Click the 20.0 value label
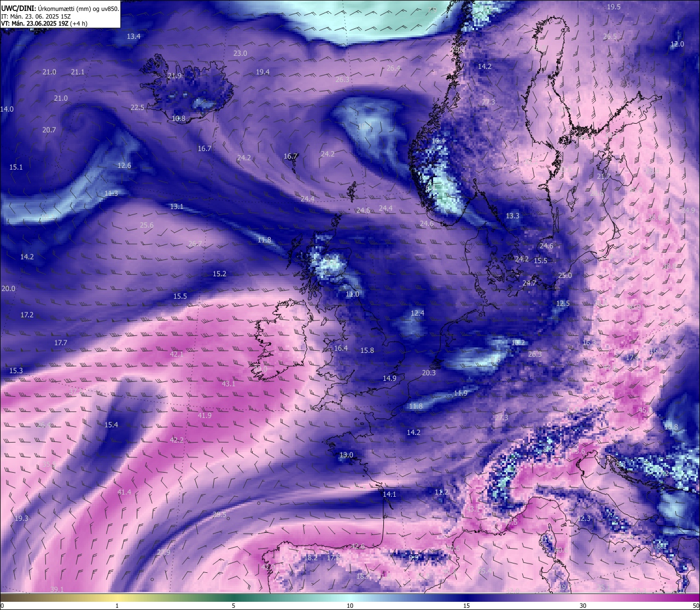The image size is (700, 610). [x=8, y=288]
